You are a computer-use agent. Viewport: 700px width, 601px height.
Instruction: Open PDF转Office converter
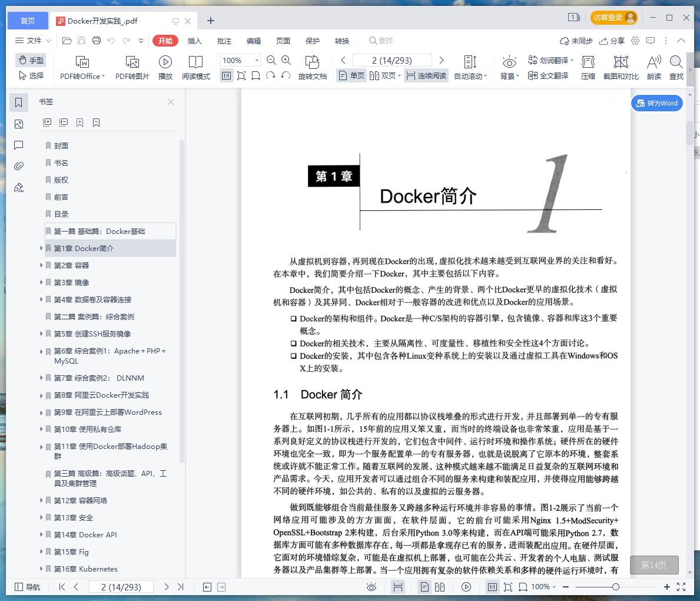click(82, 68)
